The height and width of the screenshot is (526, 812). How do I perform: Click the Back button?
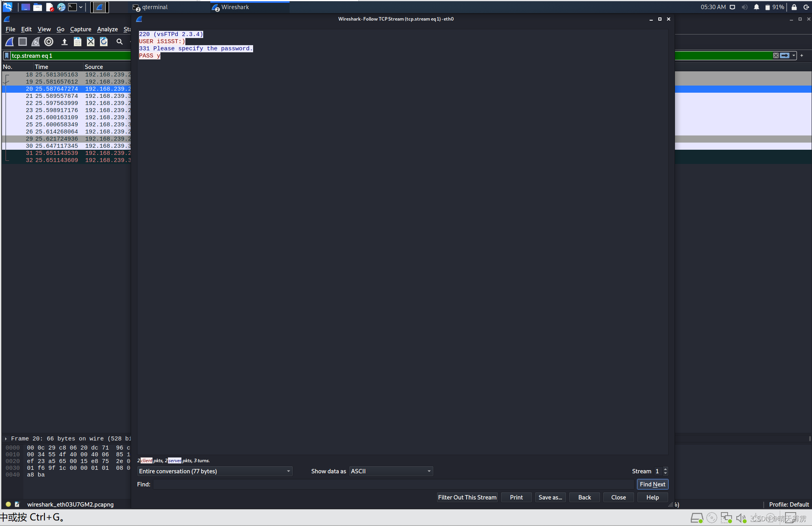584,497
